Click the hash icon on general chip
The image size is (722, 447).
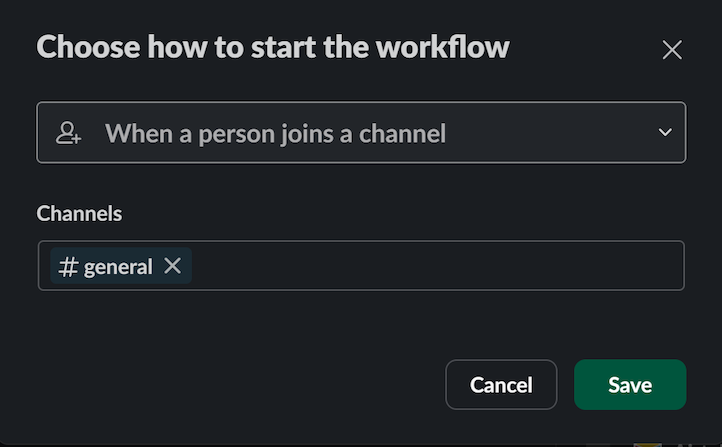(x=69, y=267)
